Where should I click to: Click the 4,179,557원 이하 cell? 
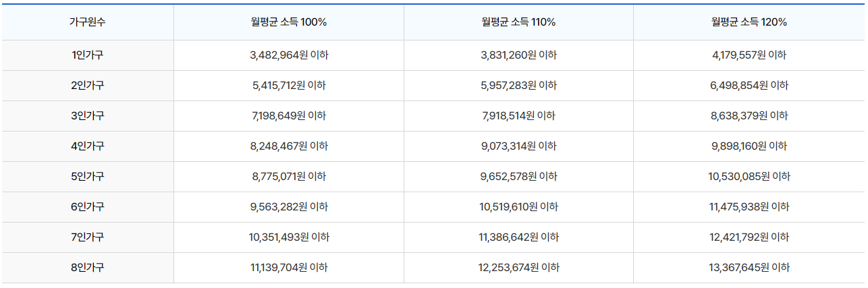coord(749,55)
